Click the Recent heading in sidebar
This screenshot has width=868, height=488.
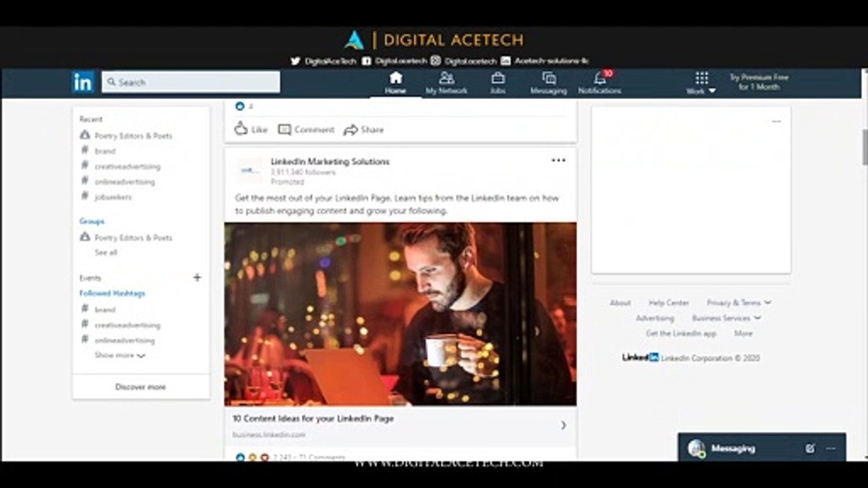click(91, 119)
